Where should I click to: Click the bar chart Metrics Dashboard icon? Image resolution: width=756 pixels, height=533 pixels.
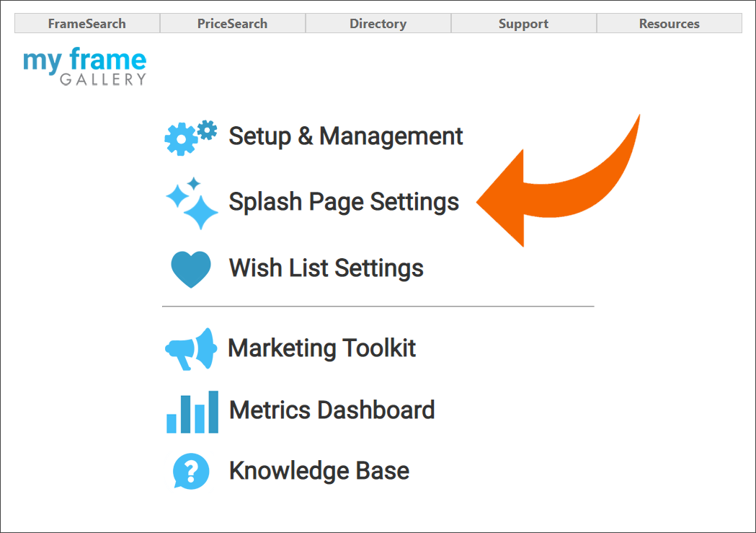192,410
